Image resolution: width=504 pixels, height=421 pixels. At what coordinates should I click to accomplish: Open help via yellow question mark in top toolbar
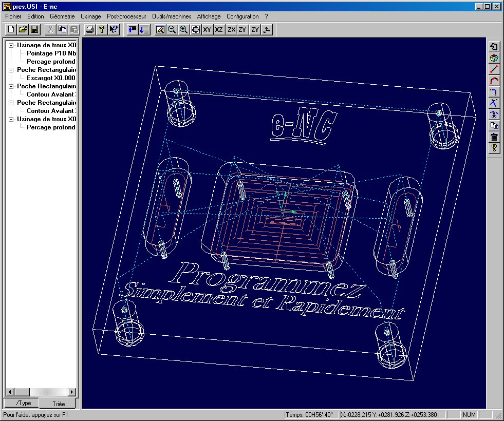tap(102, 30)
